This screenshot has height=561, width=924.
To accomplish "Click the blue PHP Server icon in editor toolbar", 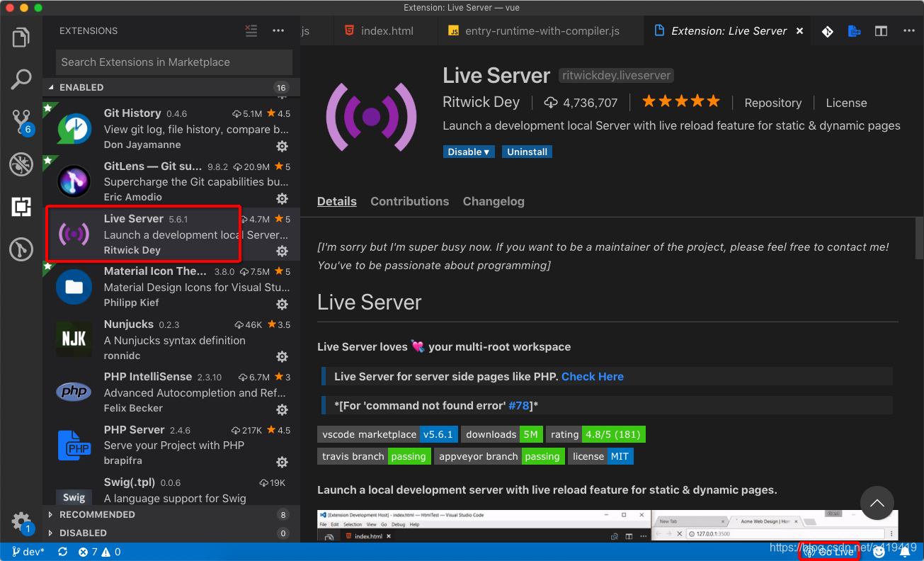I will click(855, 31).
